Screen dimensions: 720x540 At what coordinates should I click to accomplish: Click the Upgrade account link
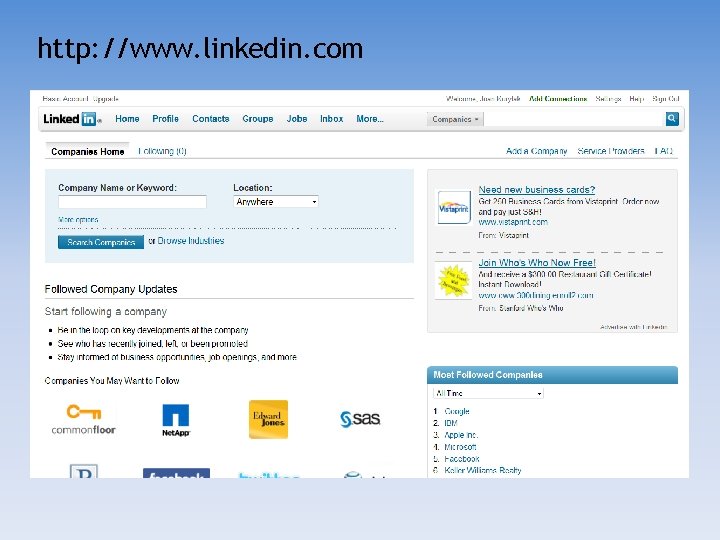pyautogui.click(x=106, y=99)
